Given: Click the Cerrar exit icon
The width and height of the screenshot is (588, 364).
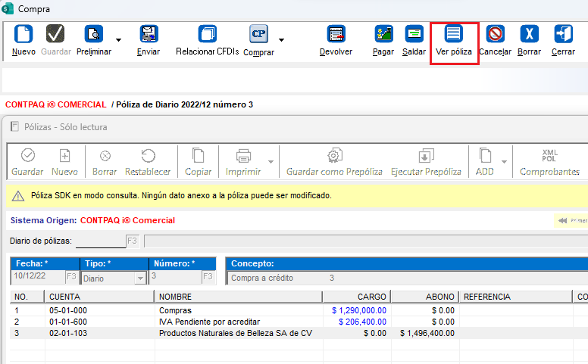Looking at the screenshot, I should (x=563, y=35).
